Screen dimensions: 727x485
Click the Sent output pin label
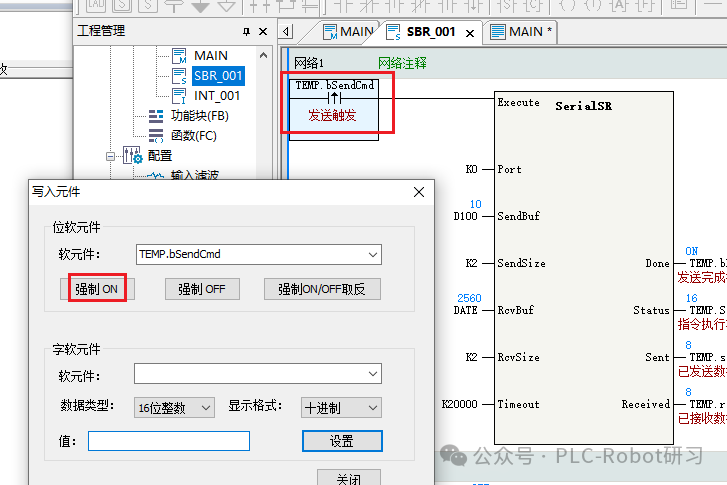pyautogui.click(x=657, y=357)
